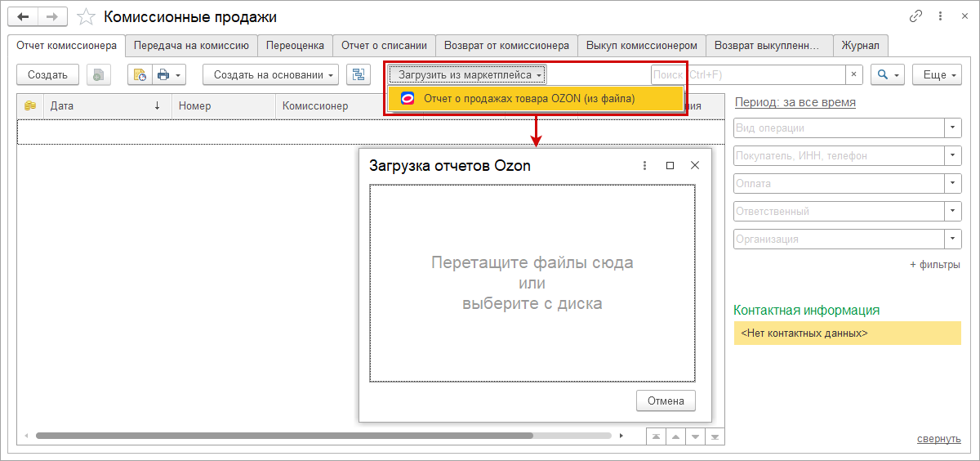Click the small right scroll arrow
Screen dimensions: 980x461
coord(621,436)
